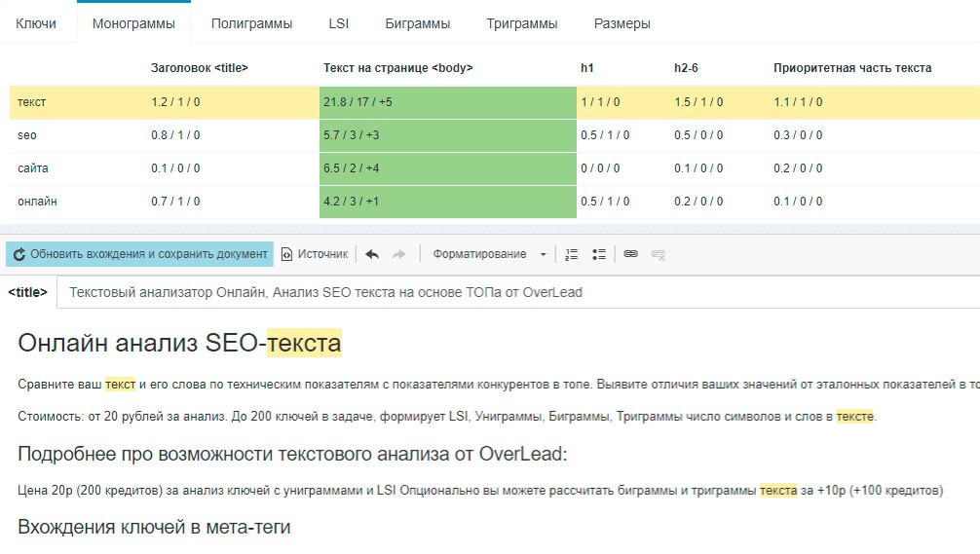
Task: Click the '<title>' label beside the input
Action: [x=27, y=292]
